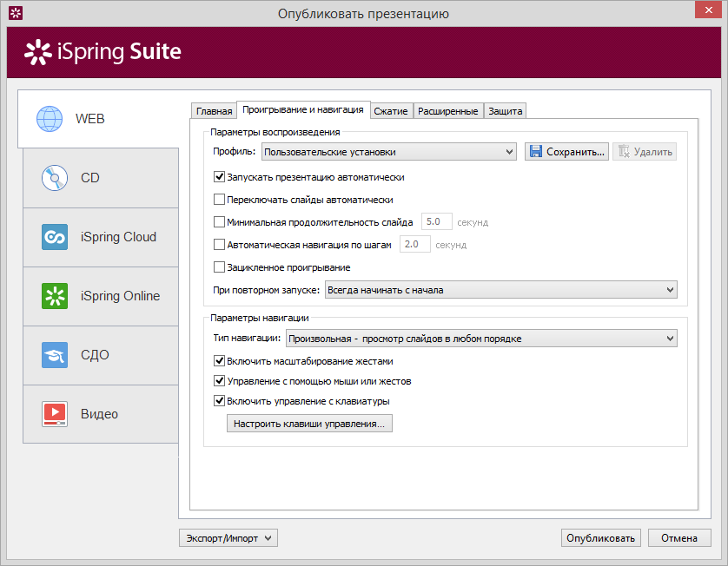Toggle Управление с помощью мыши или жестов
728x566 pixels.
[x=219, y=381]
